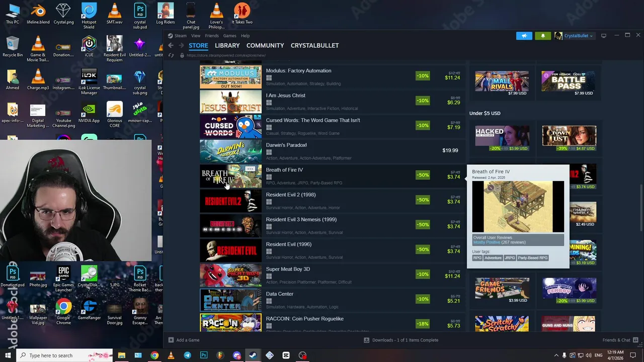Open File Explorer from the taskbar
Image resolution: width=644 pixels, height=362 pixels.
click(x=122, y=355)
